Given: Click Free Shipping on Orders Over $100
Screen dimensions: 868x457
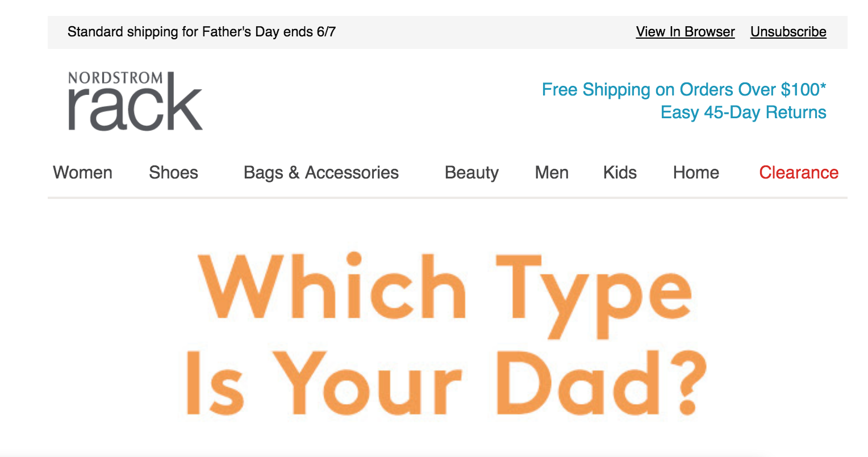Looking at the screenshot, I should 683,90.
